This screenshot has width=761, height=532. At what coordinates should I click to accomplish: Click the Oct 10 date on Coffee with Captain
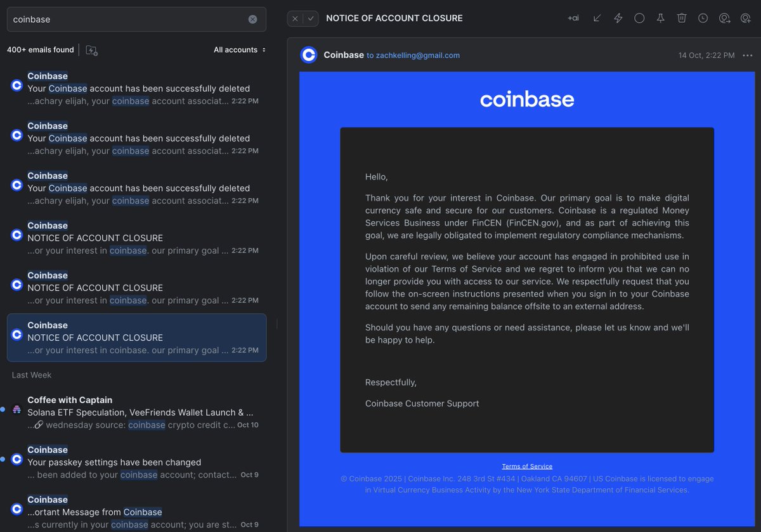pyautogui.click(x=248, y=425)
